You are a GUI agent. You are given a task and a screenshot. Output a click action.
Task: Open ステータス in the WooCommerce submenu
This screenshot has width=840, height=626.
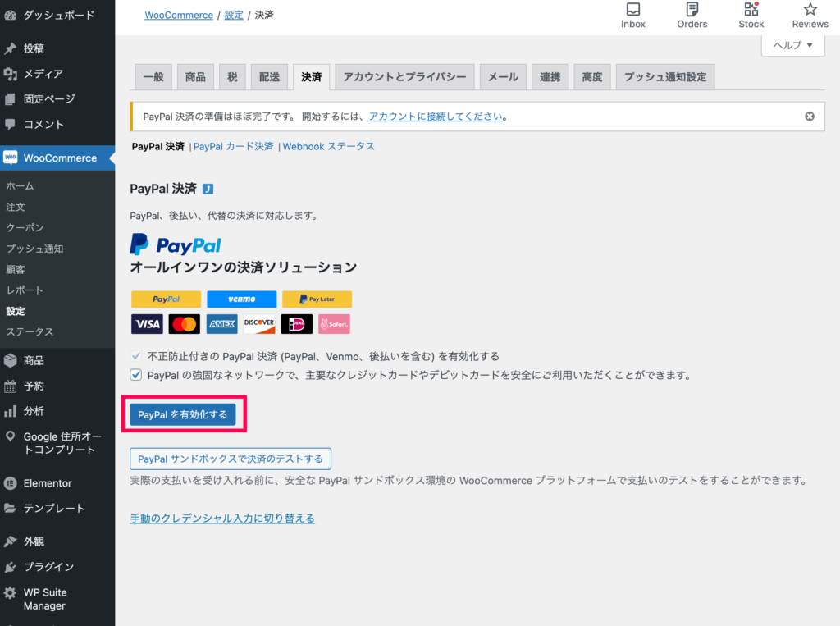point(30,331)
